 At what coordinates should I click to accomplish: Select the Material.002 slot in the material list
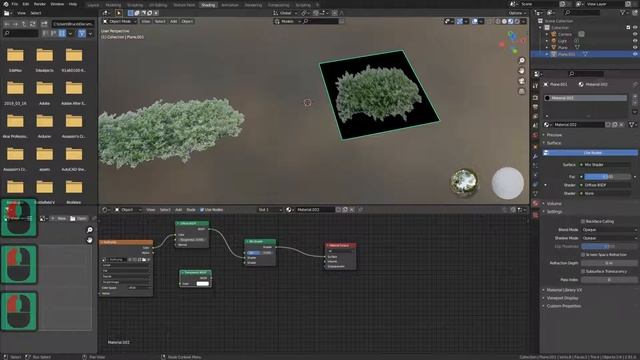pyautogui.click(x=586, y=98)
